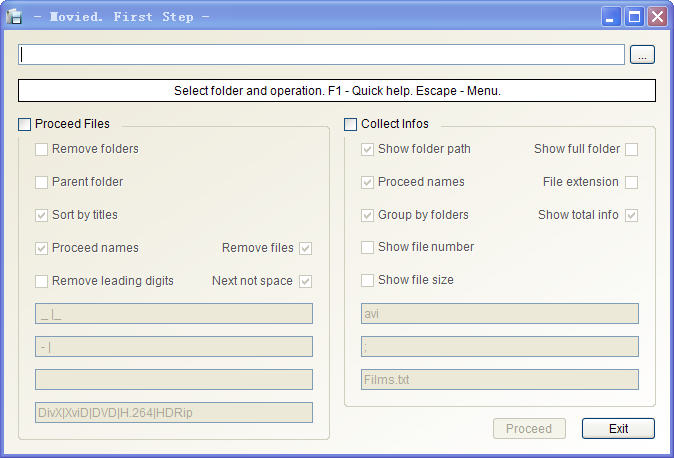
Task: Check the Remove leading digits option
Action: (42, 281)
